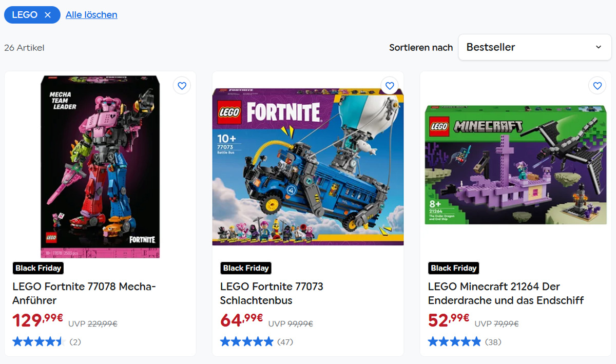Click the 129,99€ price of Mecha-Anführer
The width and height of the screenshot is (616, 364).
point(37,320)
